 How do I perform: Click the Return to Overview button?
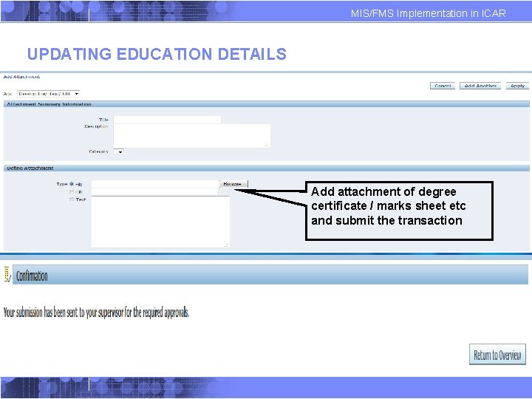click(x=497, y=355)
